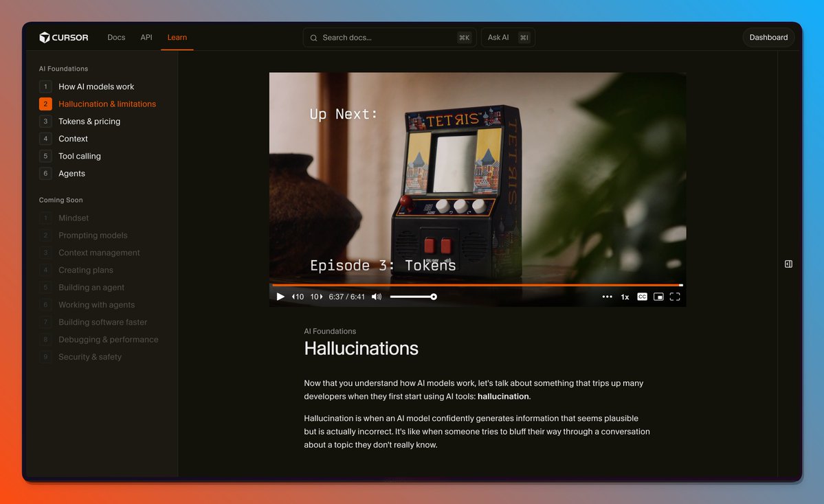
Task: Click the AI Foundations sidebar section header
Action: [x=64, y=69]
